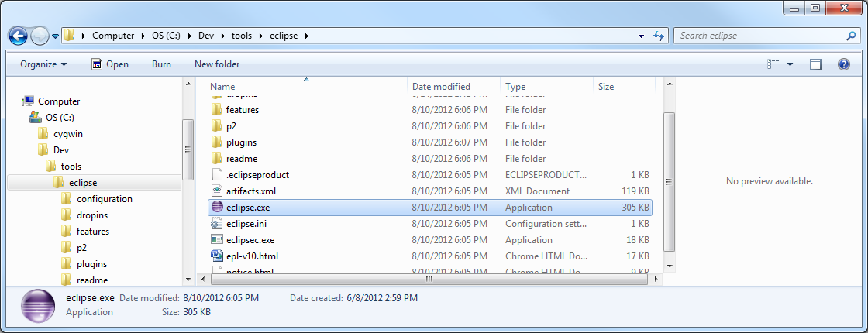Screen dimensions: 868x333
Task: Open the More view options dropdown arrow
Action: tap(790, 64)
